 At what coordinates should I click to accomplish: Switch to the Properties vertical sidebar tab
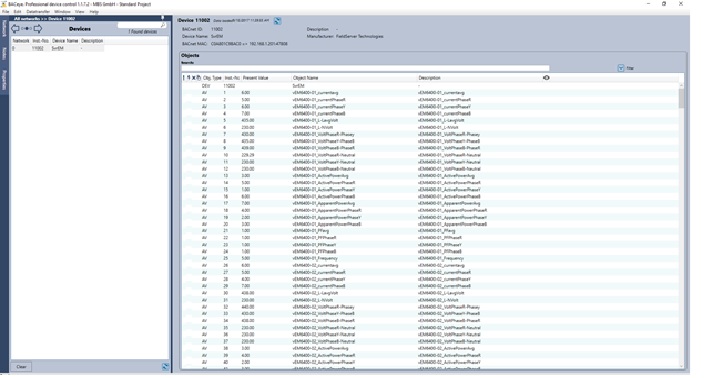coord(4,80)
